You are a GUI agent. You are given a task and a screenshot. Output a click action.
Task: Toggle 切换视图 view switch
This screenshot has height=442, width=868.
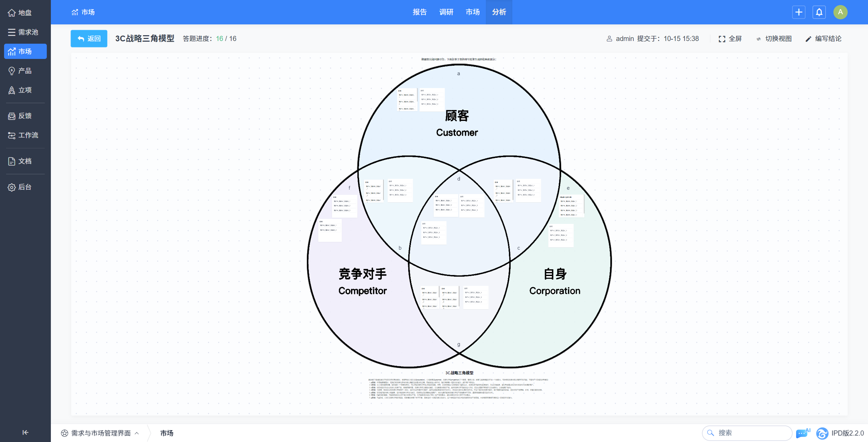click(774, 39)
